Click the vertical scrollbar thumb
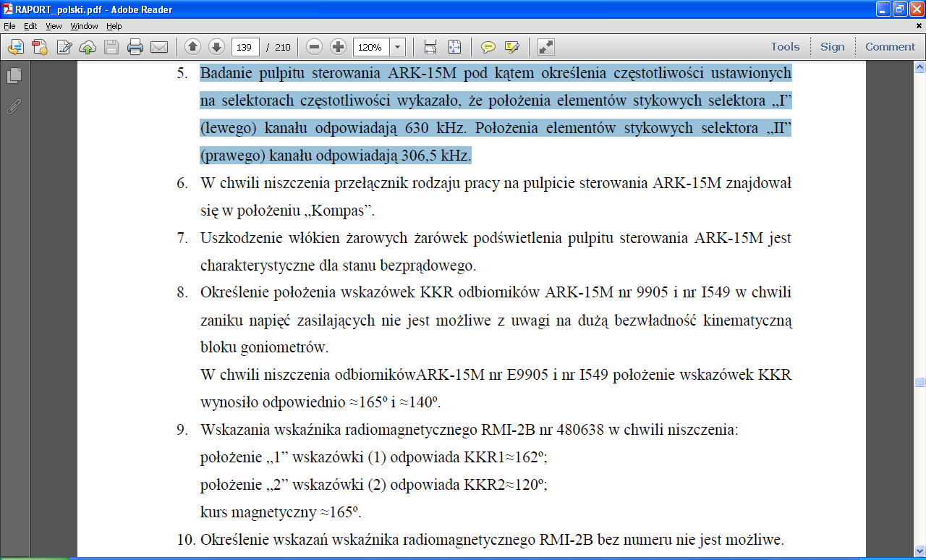This screenshot has width=926, height=560. [919, 382]
